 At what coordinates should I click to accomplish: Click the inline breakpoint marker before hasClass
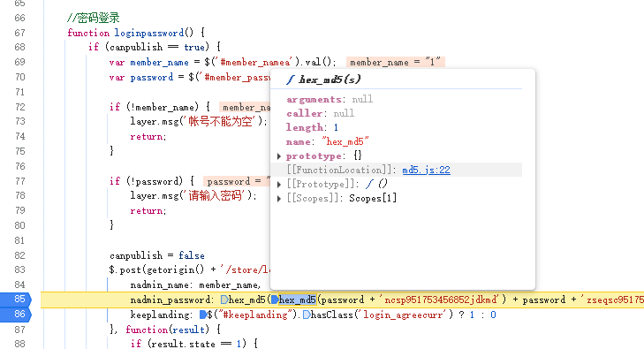click(307, 315)
